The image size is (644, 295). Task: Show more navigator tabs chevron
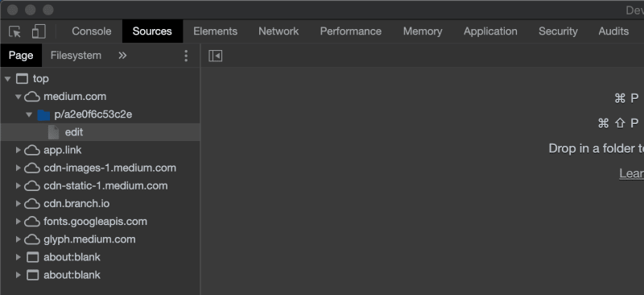(122, 56)
